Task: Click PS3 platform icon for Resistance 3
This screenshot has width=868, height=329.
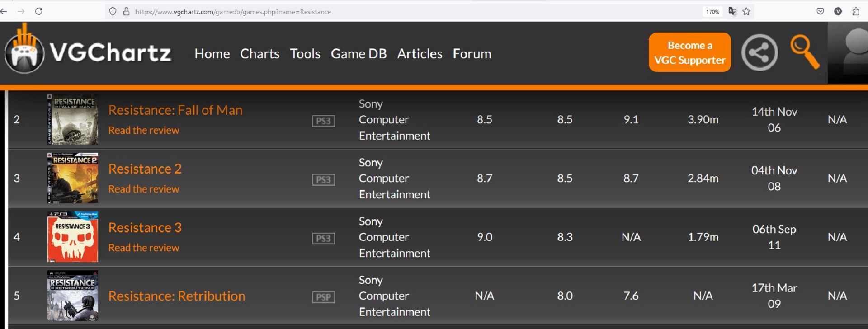Action: click(x=324, y=238)
